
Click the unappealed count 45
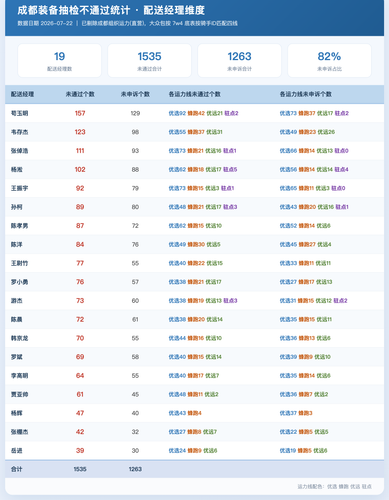pyautogui.click(x=135, y=394)
